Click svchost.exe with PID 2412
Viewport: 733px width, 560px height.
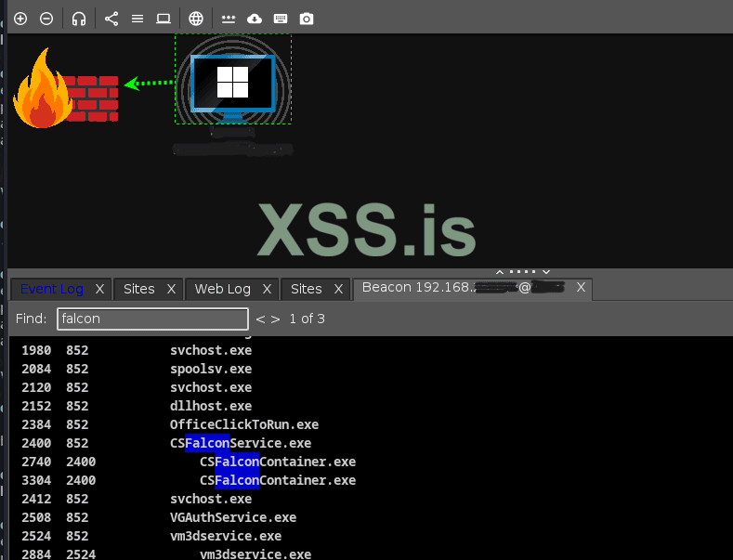211,499
